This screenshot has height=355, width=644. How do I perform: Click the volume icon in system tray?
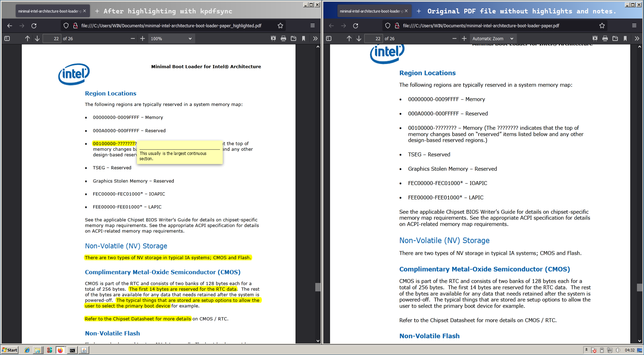pos(618,350)
